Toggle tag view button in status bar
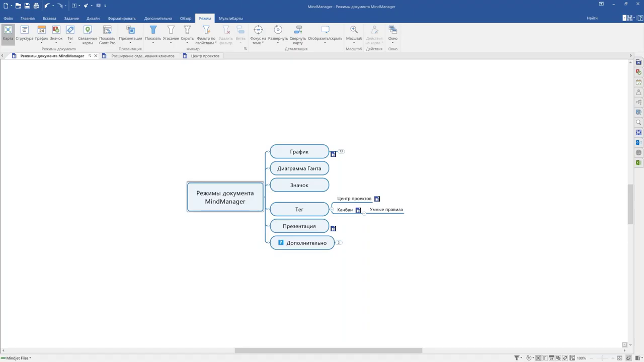This screenshot has width=644, height=362. coord(565,358)
